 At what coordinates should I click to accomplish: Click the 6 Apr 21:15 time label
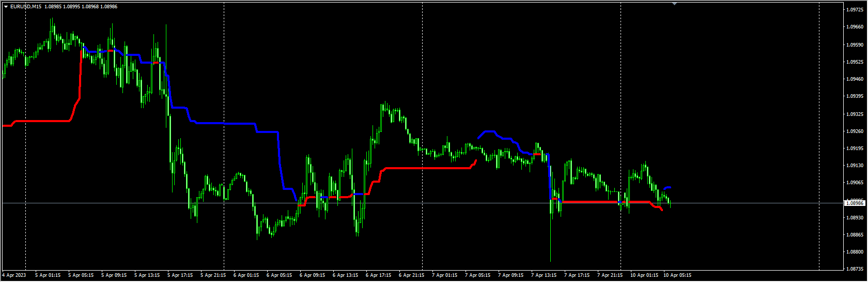(411, 275)
